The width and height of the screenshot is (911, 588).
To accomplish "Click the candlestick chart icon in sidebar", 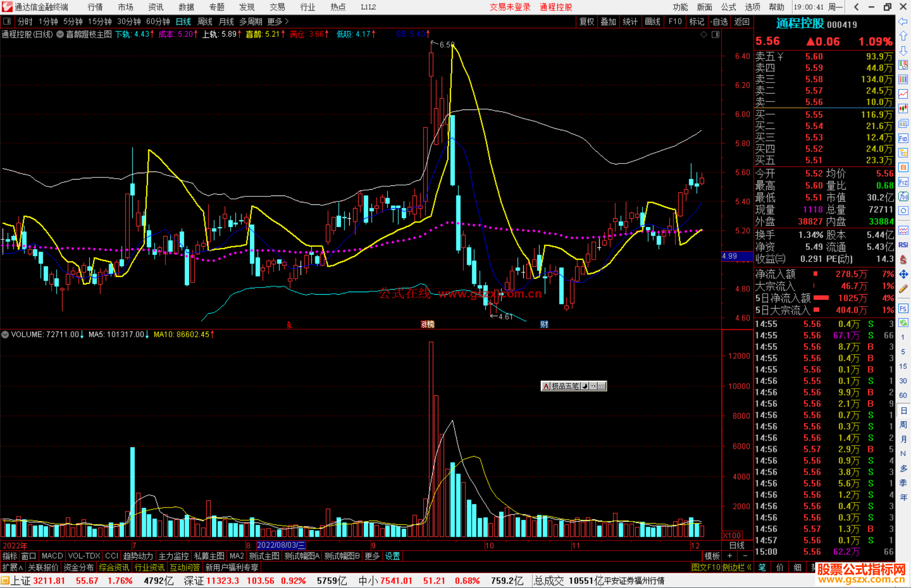I will click(903, 109).
